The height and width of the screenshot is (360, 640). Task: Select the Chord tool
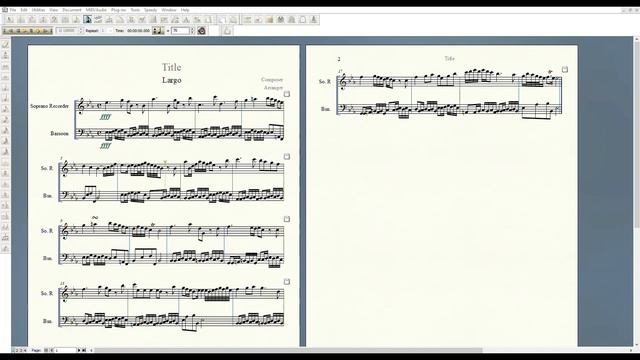pos(164,19)
